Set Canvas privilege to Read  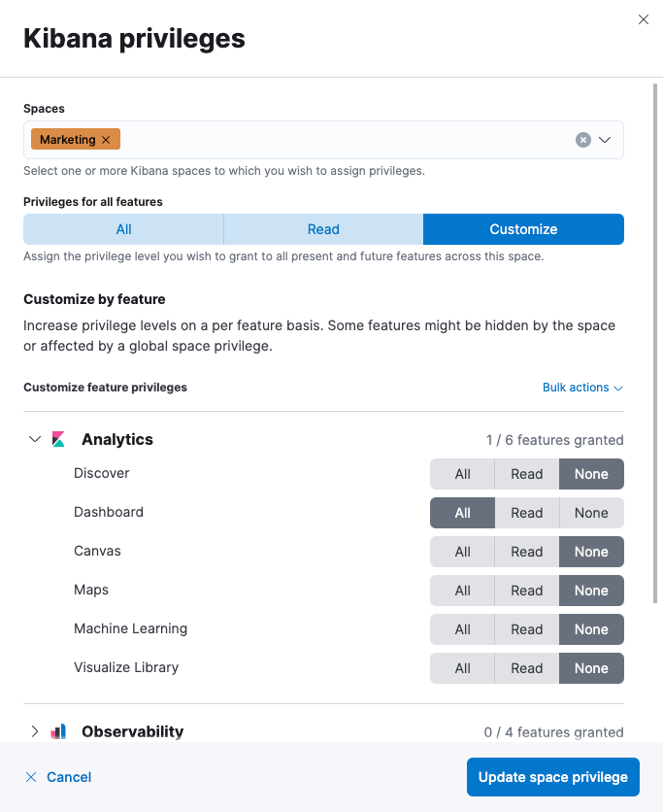click(x=526, y=552)
